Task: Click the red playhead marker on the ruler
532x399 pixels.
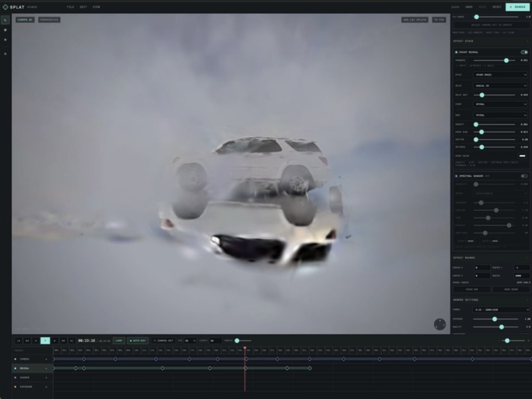Action: (x=244, y=348)
